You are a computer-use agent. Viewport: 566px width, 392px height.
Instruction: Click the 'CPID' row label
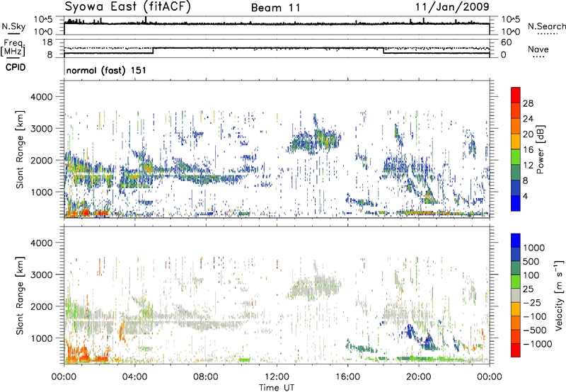[x=16, y=67]
